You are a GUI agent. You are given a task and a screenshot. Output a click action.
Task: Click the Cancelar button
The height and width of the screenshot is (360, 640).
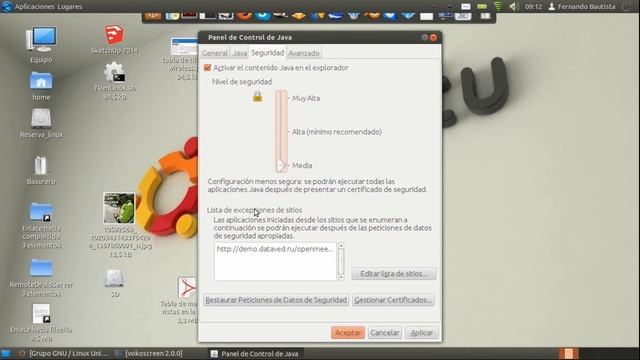(384, 333)
